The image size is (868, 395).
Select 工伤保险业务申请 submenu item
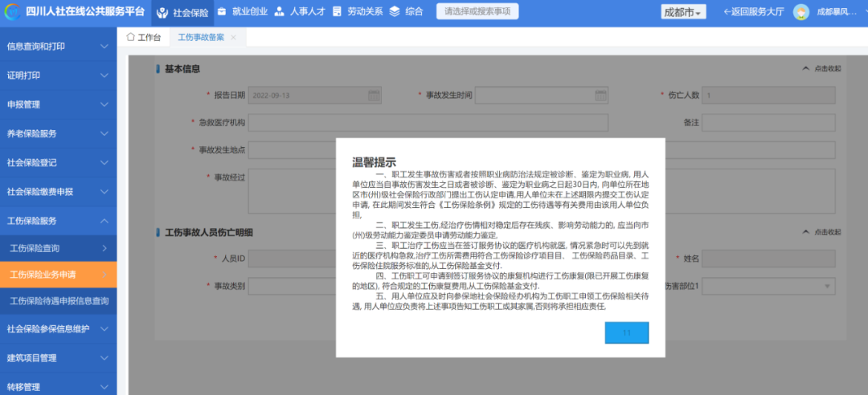[x=58, y=275]
